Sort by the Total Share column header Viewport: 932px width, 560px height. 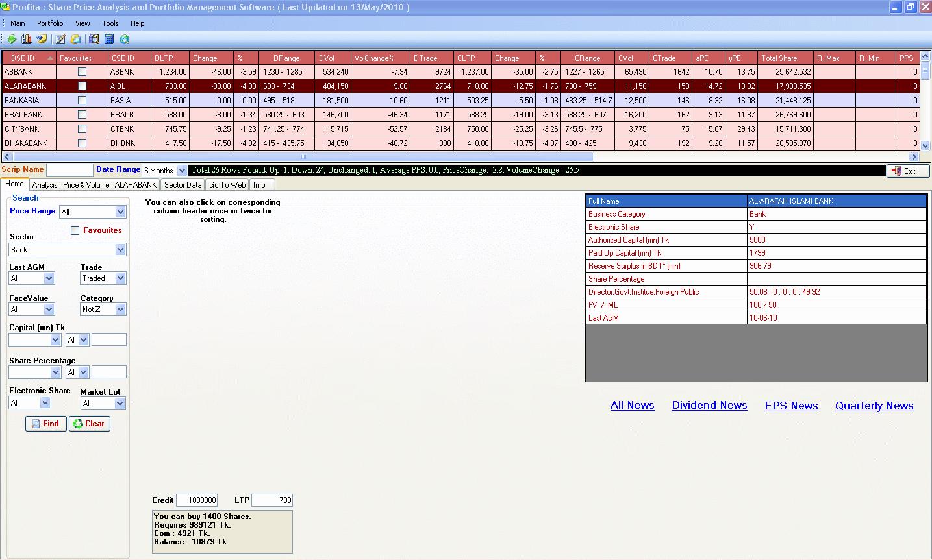click(786, 58)
